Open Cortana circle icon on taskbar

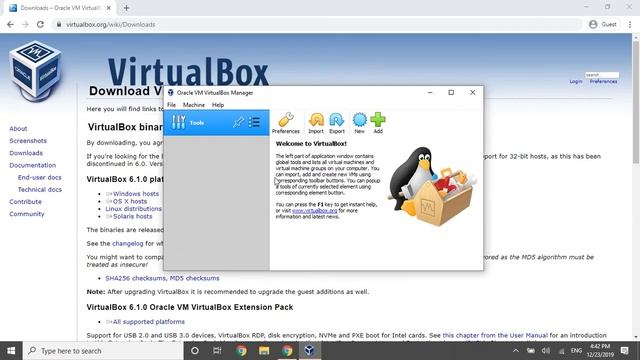coord(195,351)
